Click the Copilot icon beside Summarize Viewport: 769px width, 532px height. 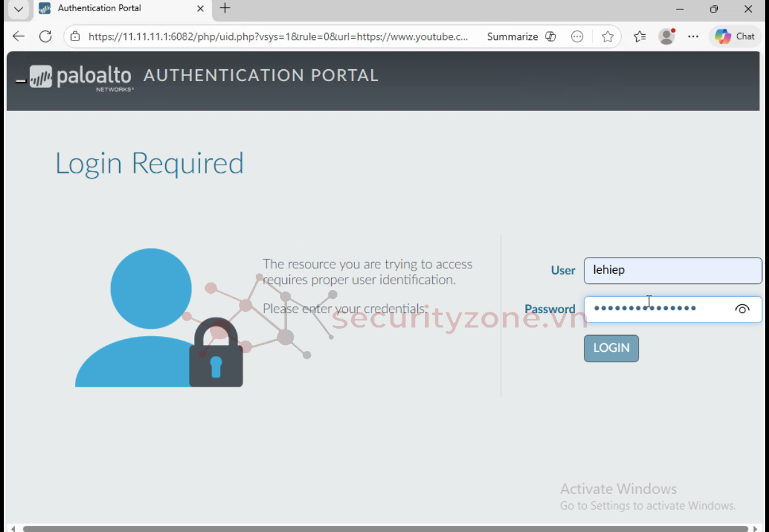click(550, 37)
